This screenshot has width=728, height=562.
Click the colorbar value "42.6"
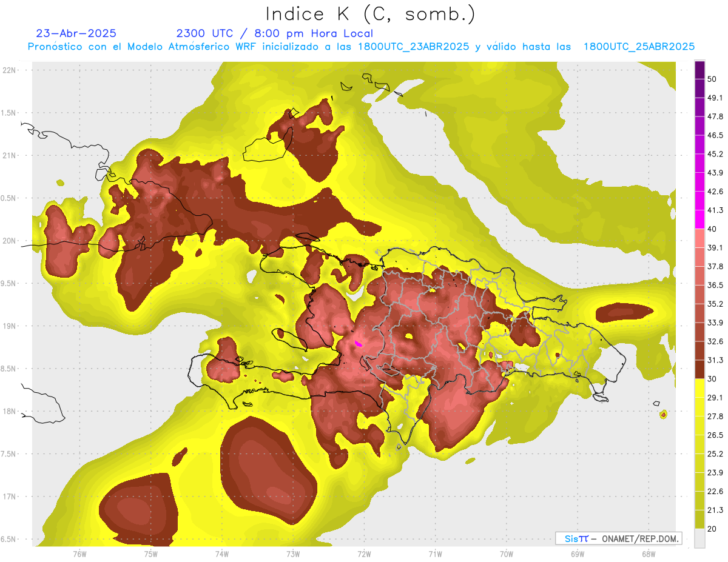click(x=715, y=192)
